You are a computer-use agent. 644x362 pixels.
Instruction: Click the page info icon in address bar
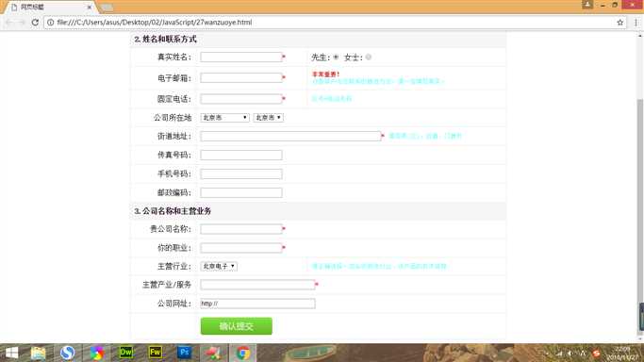[50, 23]
